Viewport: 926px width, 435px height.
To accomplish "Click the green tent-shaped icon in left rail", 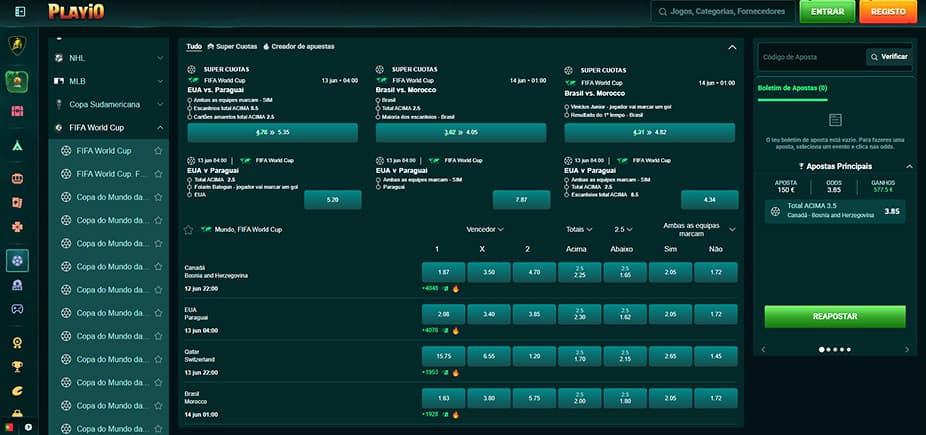I will click(17, 145).
